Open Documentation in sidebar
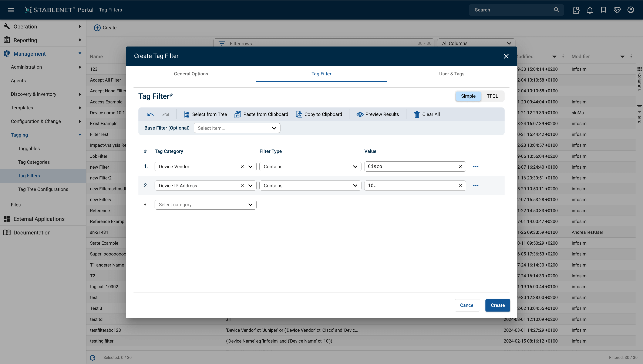The width and height of the screenshot is (643, 364). click(43, 233)
